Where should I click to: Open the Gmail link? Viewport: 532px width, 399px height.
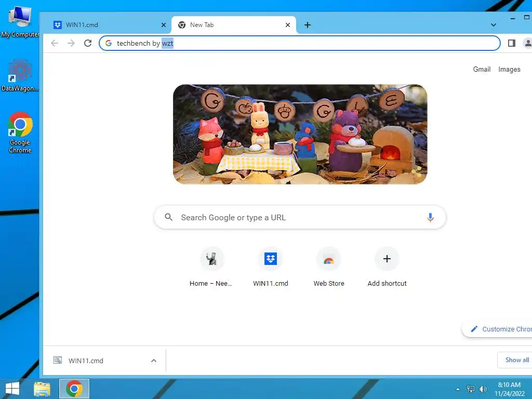click(482, 69)
